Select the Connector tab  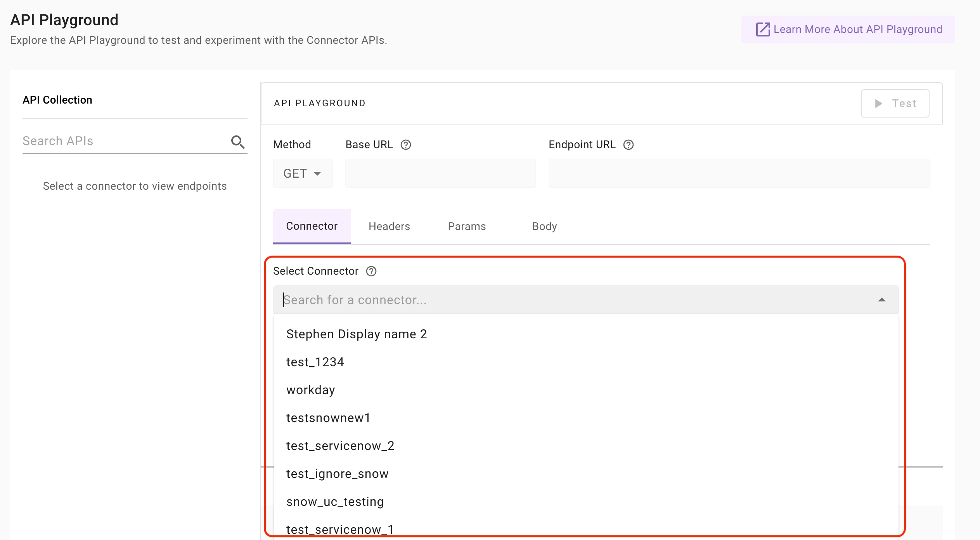point(312,226)
